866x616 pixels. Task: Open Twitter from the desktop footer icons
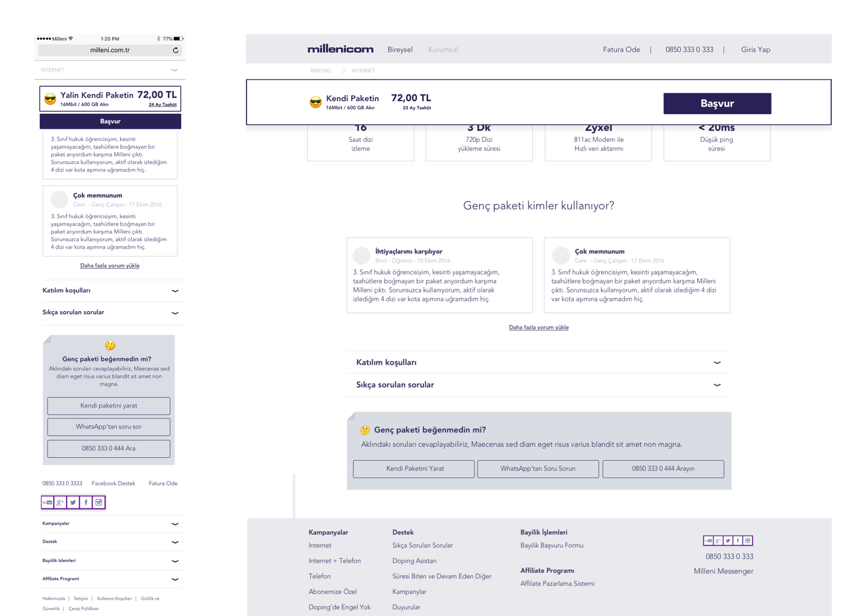[728, 541]
